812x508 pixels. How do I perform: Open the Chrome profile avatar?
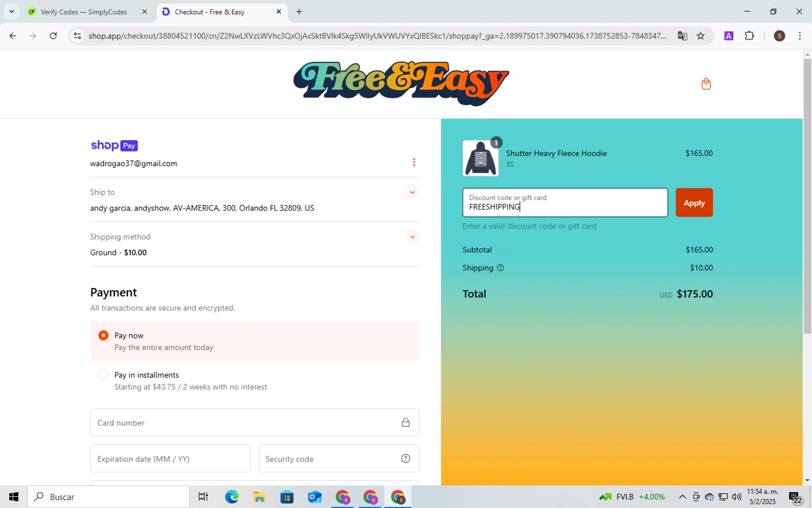point(780,36)
